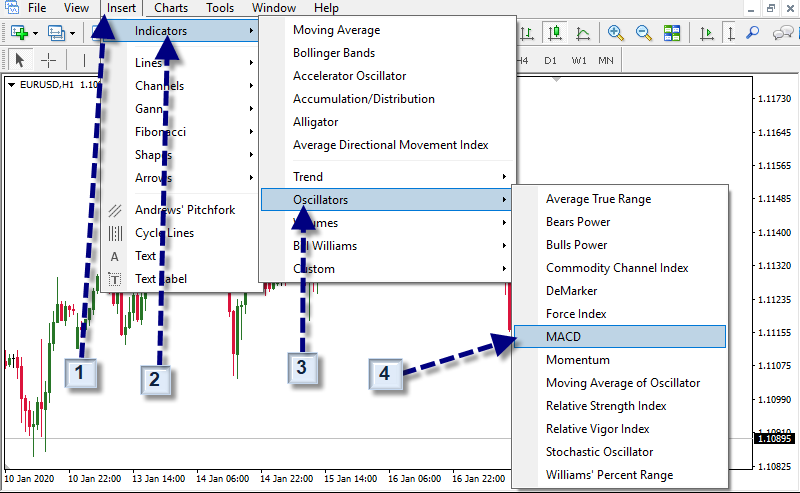
Task: Click the Andrews' Pitchfork icon
Action: coord(115,210)
